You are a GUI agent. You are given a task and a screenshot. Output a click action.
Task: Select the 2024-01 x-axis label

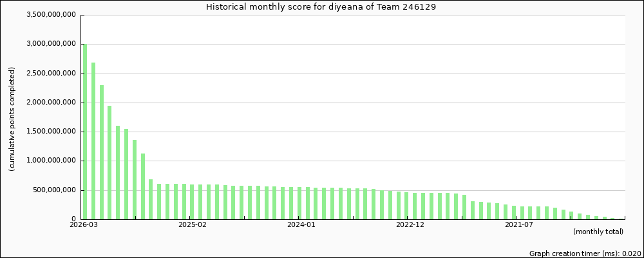[301, 224]
